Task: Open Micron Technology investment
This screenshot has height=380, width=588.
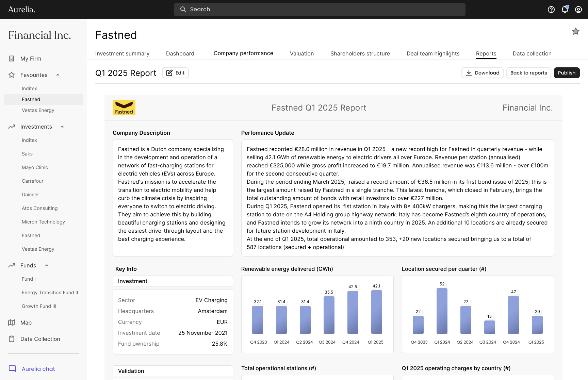Action: pyautogui.click(x=43, y=222)
